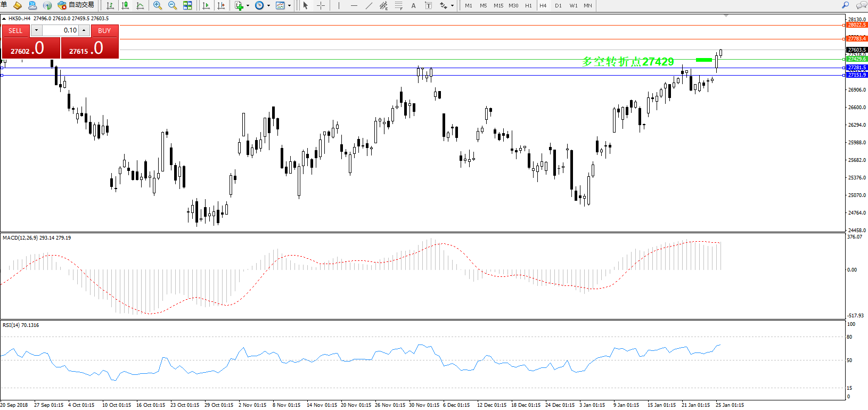This screenshot has height=410, width=868.
Task: Click the green 27429 price level marker
Action: point(704,60)
